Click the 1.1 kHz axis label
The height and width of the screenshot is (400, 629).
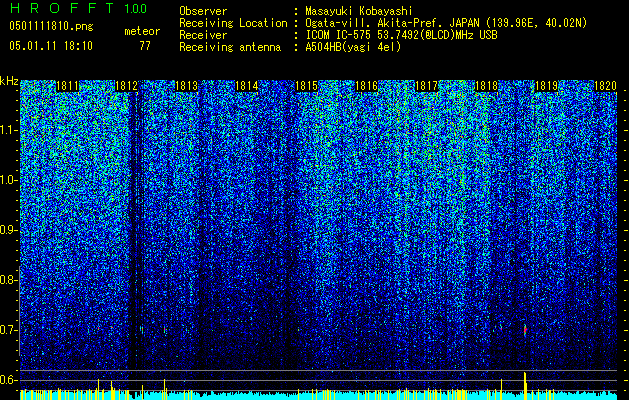tap(8, 130)
